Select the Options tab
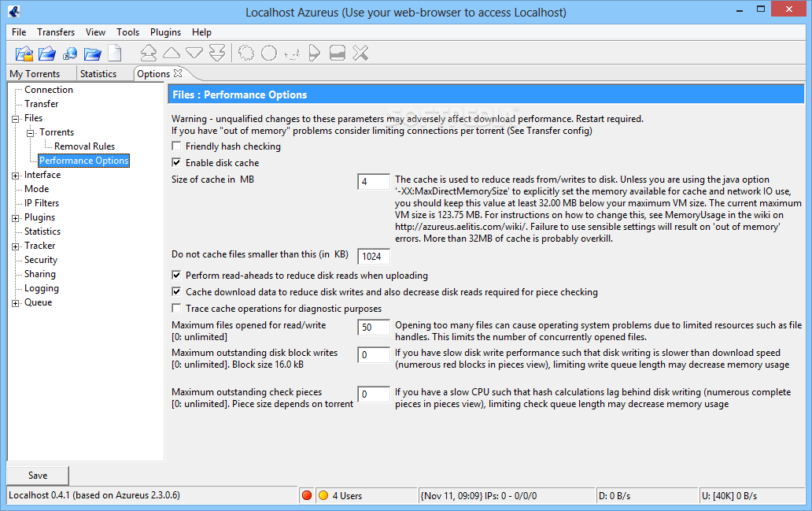Viewport: 812px width, 511px height. click(x=153, y=73)
